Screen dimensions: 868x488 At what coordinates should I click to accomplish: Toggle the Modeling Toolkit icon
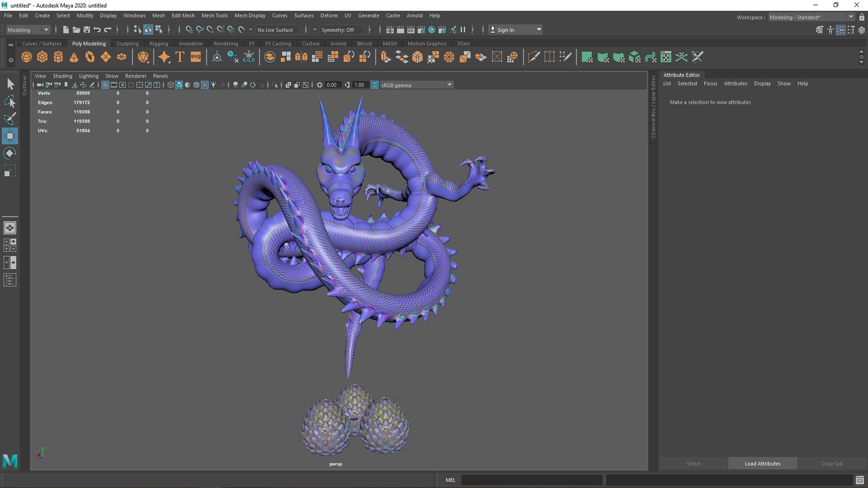820,30
